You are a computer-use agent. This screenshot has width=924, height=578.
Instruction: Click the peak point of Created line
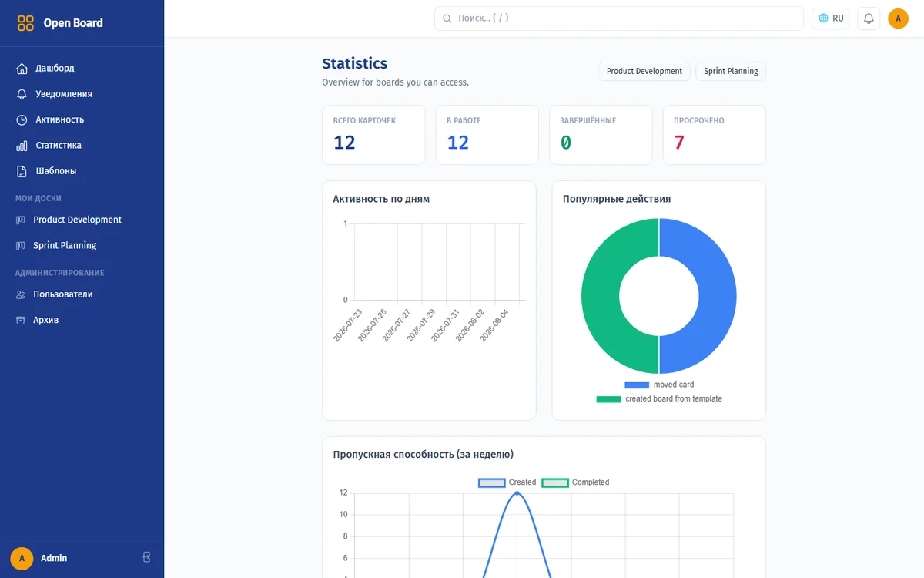tap(517, 492)
